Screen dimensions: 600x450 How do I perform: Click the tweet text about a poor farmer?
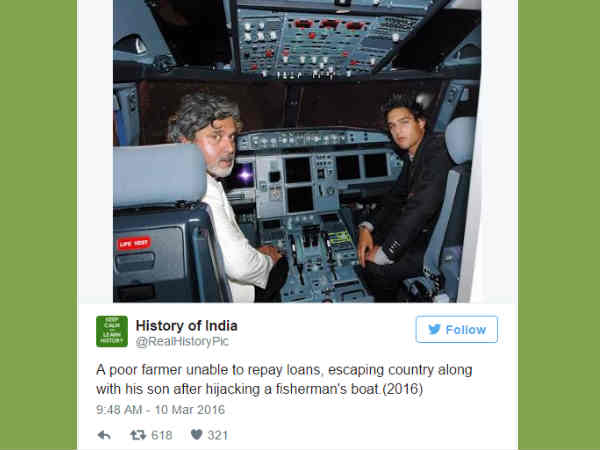coord(284,380)
